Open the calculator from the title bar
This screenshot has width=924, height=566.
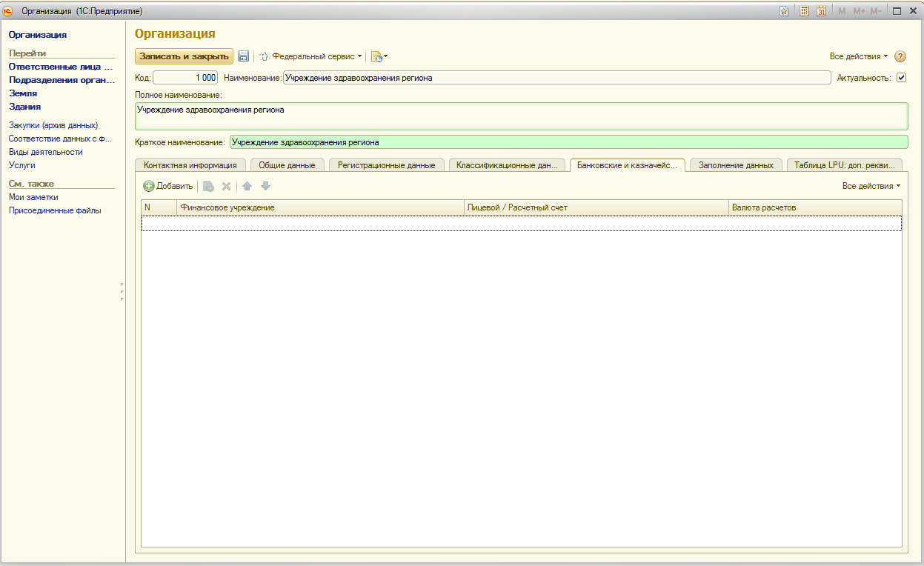pos(804,11)
